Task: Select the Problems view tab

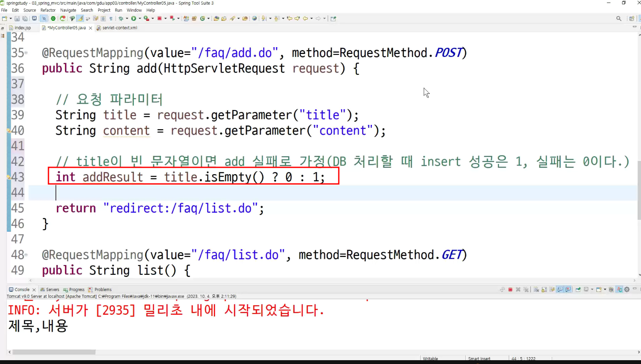Action: pos(100,290)
